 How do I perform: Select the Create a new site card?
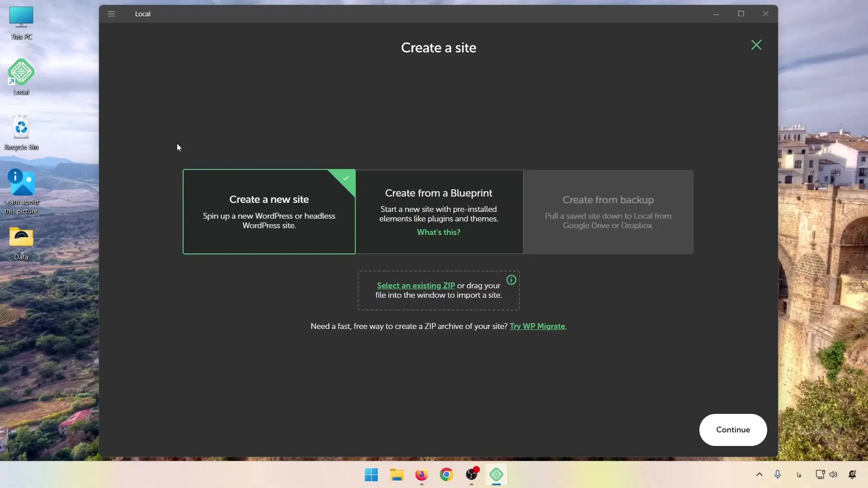point(269,211)
